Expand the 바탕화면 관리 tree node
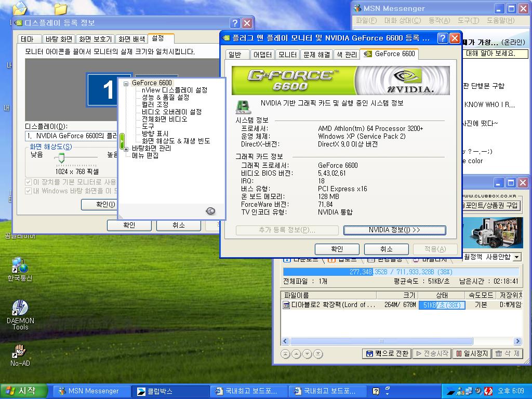Screen dimensions: 532x399 (x=126, y=149)
